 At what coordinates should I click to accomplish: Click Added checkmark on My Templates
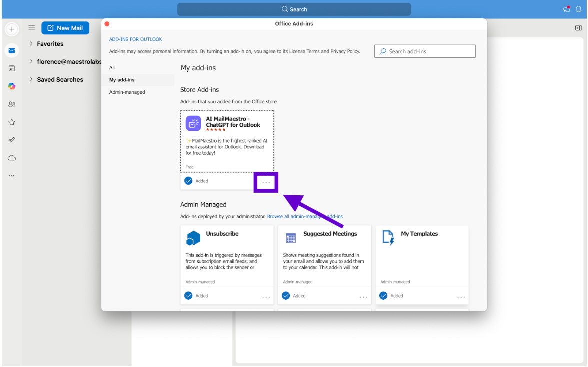(x=383, y=296)
